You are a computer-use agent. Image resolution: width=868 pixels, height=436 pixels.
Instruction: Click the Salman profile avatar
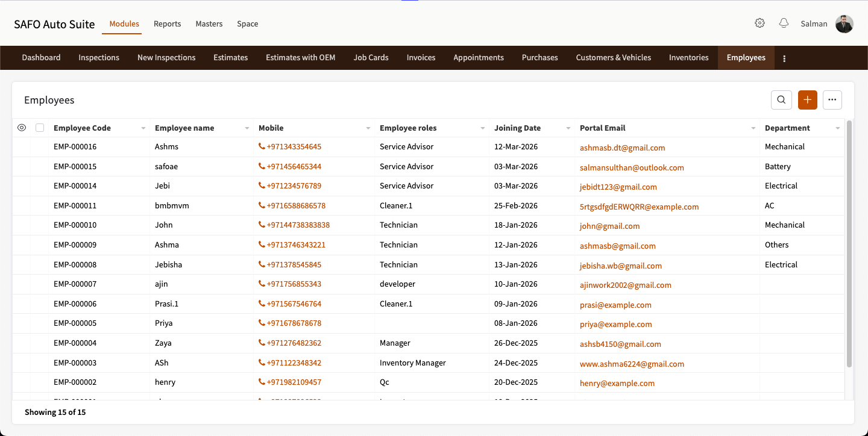click(x=844, y=24)
